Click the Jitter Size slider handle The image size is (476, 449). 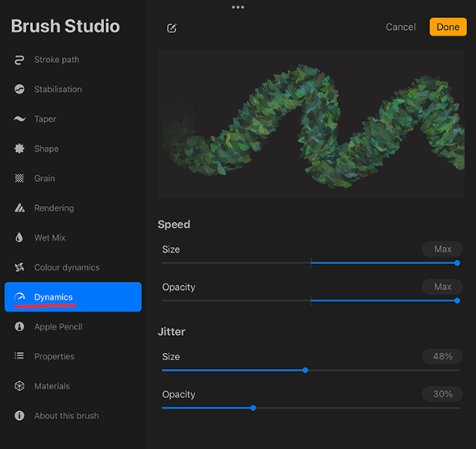click(x=306, y=370)
